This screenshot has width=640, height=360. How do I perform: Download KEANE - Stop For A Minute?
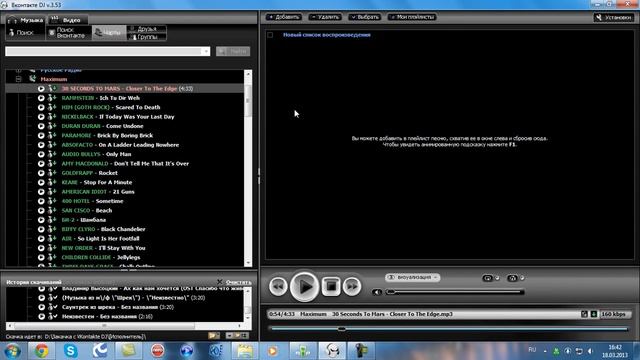click(x=52, y=182)
